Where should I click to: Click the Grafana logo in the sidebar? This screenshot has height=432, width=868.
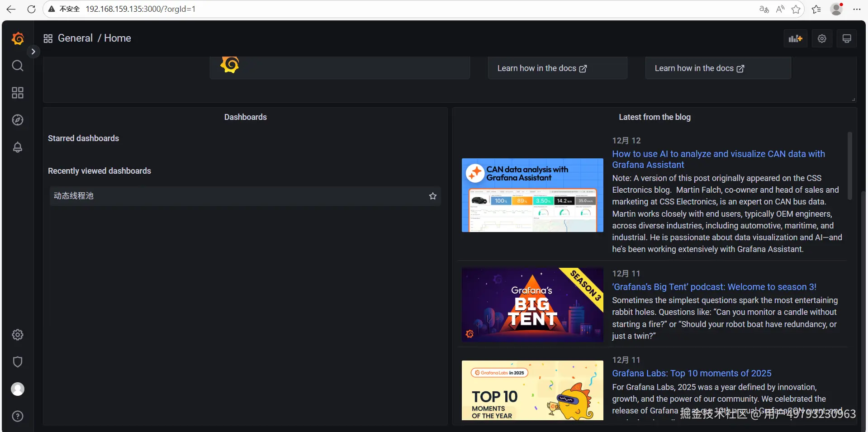(x=18, y=38)
